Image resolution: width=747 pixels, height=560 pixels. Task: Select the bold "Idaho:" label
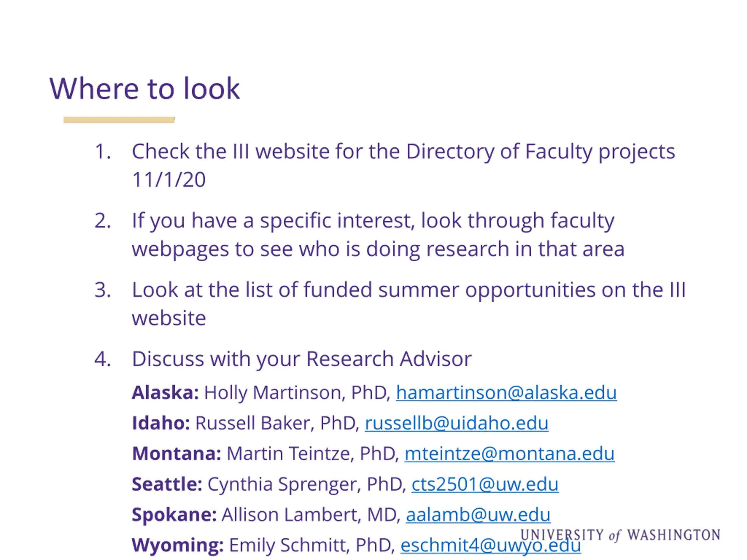pos(161,423)
